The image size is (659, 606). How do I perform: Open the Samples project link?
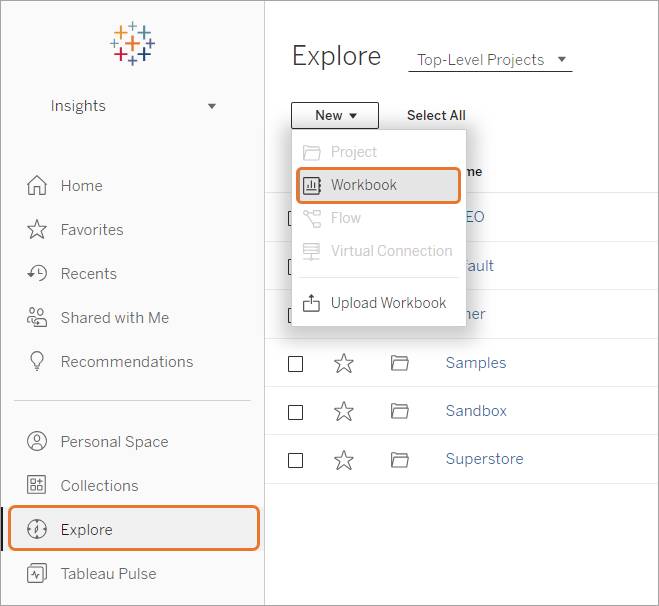coord(476,363)
